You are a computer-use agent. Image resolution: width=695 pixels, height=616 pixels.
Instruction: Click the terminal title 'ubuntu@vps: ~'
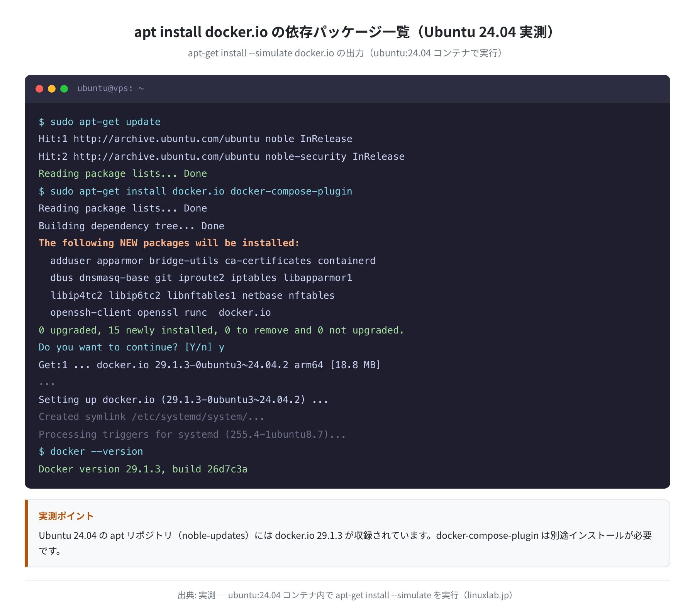point(110,88)
